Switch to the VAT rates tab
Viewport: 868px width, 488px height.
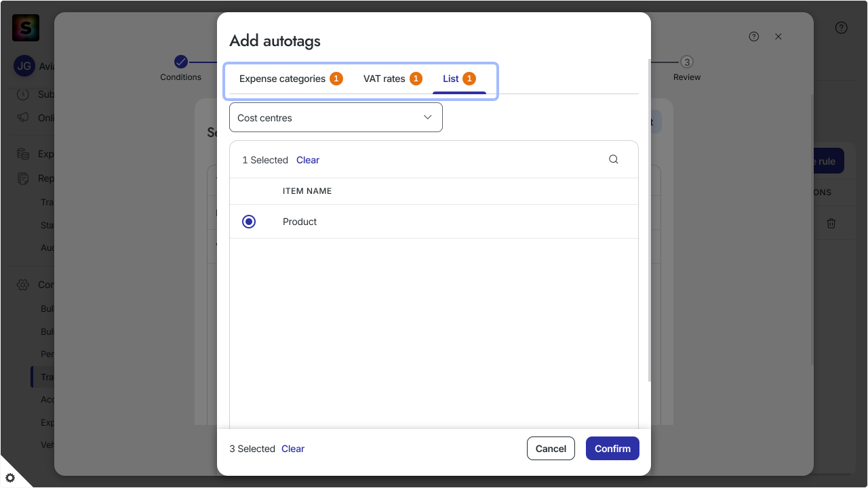pos(393,79)
